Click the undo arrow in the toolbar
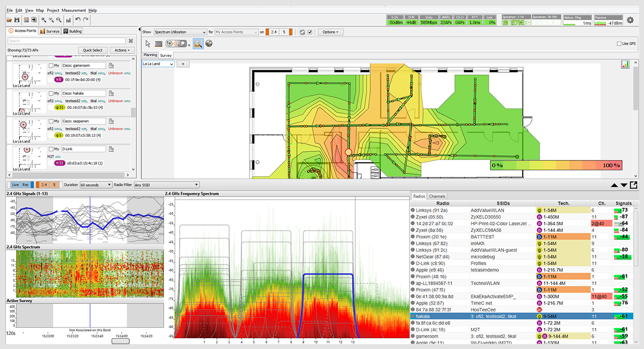Screen dimensions: 644x349 (x=78, y=20)
